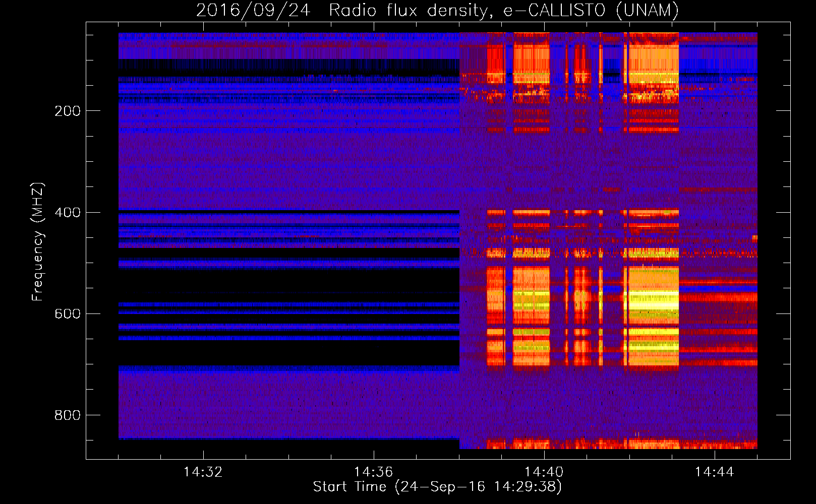Click the "Start Time (24-Sep-16 14:29:38)" x-axis label

point(437,487)
